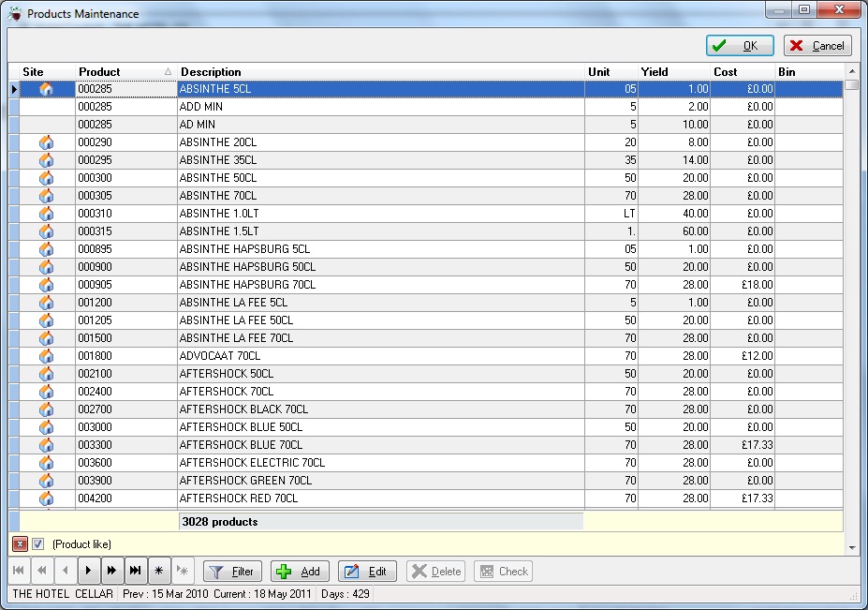Jump back a page of records
The width and height of the screenshot is (868, 610).
(x=42, y=571)
